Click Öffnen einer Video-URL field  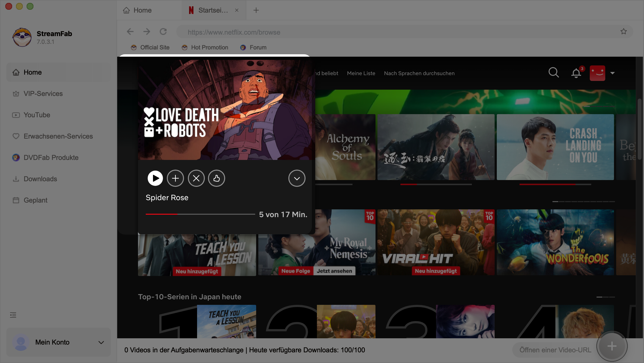click(x=555, y=350)
